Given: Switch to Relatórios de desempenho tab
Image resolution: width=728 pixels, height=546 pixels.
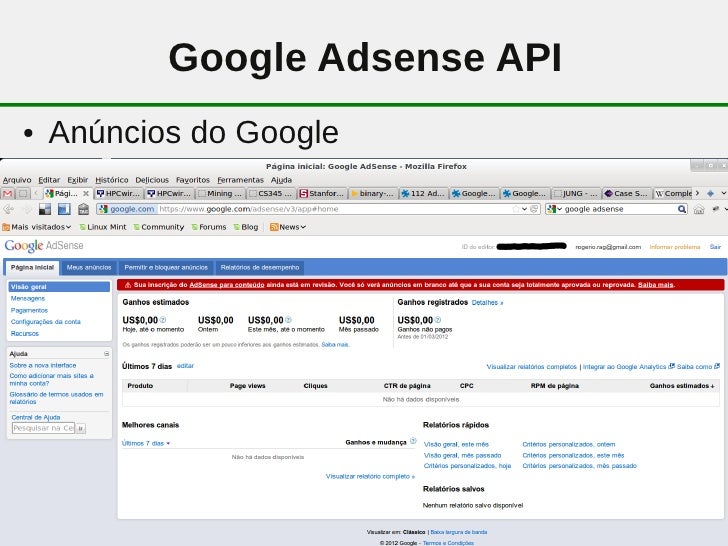Looking at the screenshot, I should (260, 267).
